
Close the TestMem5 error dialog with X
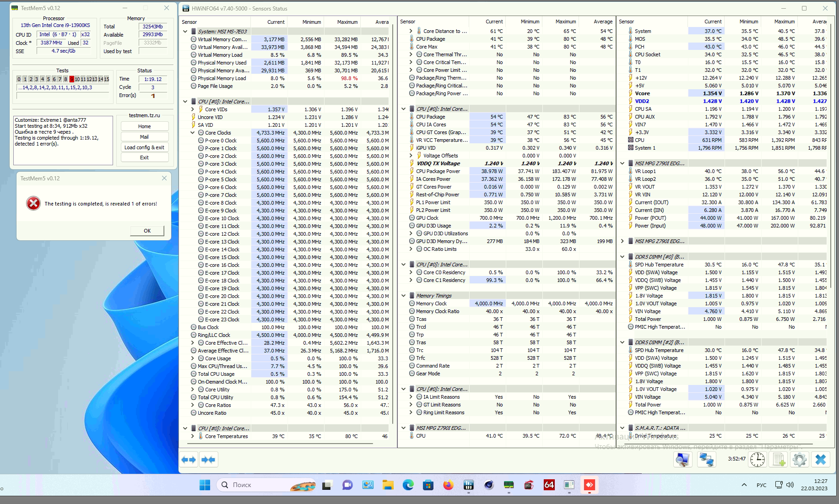pos(164,179)
